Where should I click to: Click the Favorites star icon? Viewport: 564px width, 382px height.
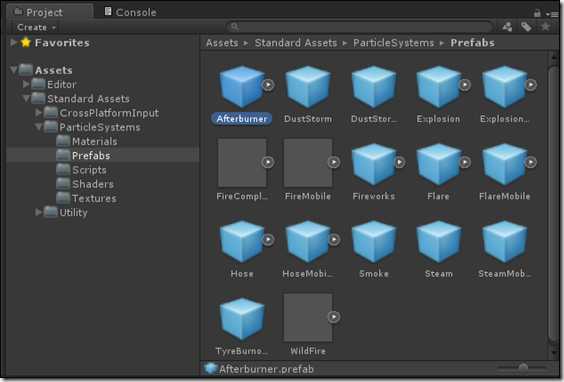26,42
